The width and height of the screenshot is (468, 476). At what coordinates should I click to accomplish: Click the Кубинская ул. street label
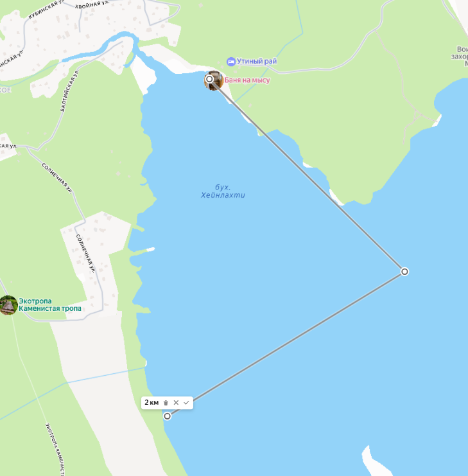tap(46, 10)
